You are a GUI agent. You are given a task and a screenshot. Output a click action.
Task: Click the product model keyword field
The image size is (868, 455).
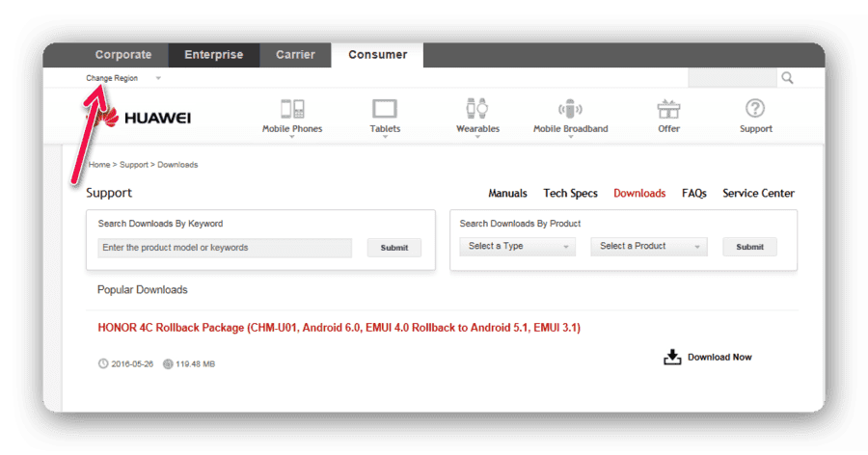(x=225, y=248)
